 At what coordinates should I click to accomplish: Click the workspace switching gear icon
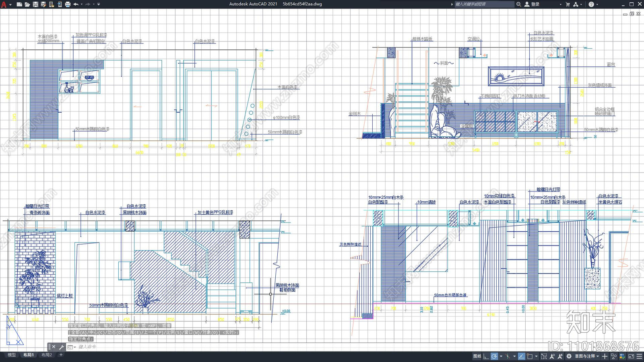tap(569, 356)
